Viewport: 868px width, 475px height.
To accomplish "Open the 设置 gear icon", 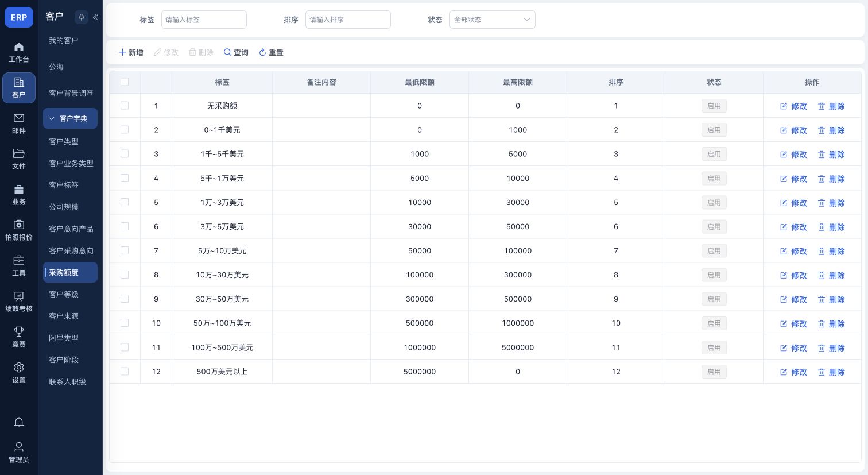I will pos(19,367).
